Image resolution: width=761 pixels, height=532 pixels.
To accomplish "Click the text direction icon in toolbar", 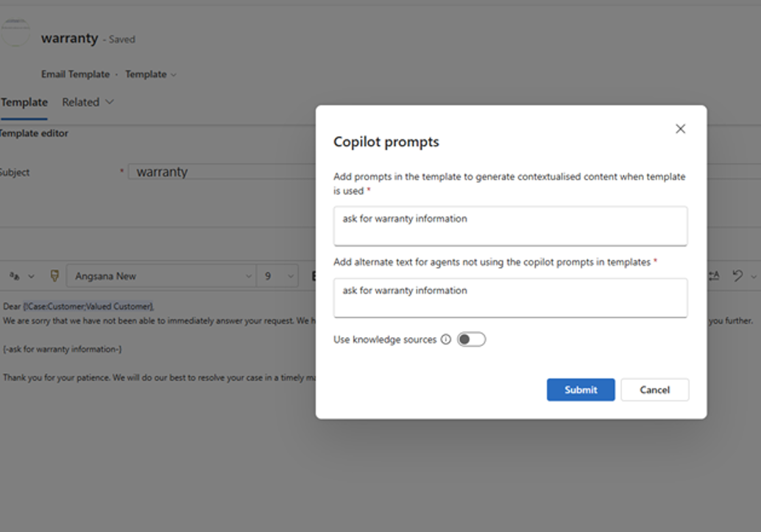I will [x=714, y=276].
